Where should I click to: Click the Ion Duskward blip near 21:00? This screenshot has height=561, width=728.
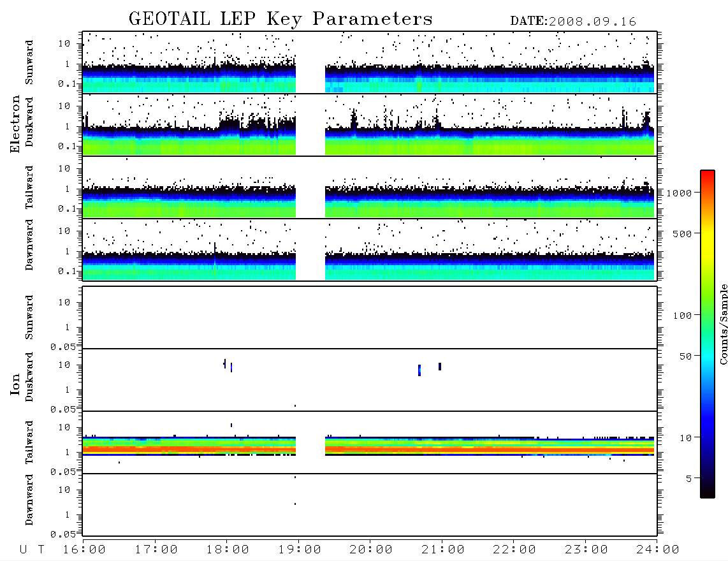[x=440, y=367]
